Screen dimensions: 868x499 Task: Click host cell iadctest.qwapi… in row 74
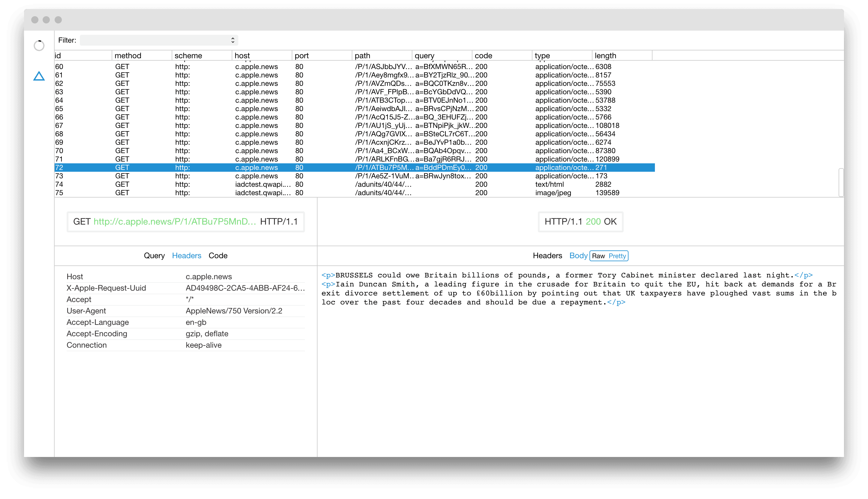pyautogui.click(x=263, y=184)
